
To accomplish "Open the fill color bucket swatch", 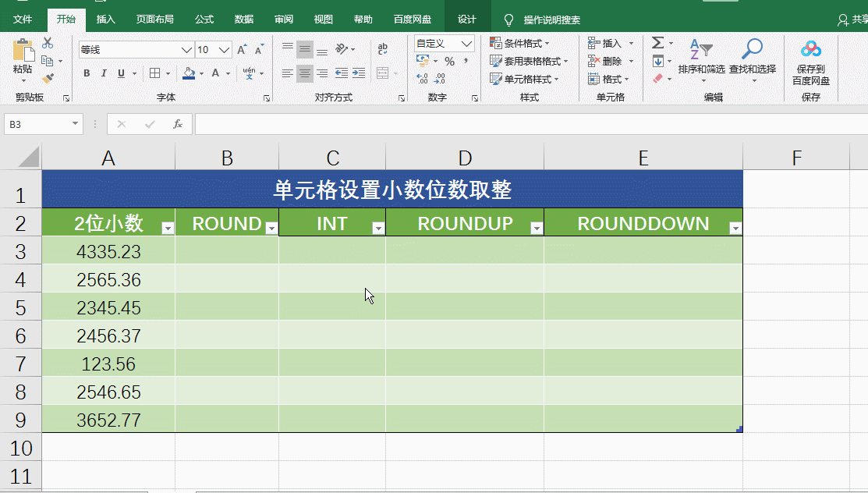I will point(190,73).
